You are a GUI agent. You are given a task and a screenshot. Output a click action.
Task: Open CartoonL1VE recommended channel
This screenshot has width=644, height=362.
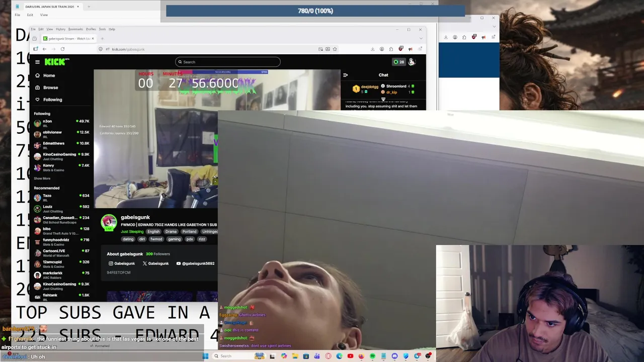tap(61, 253)
